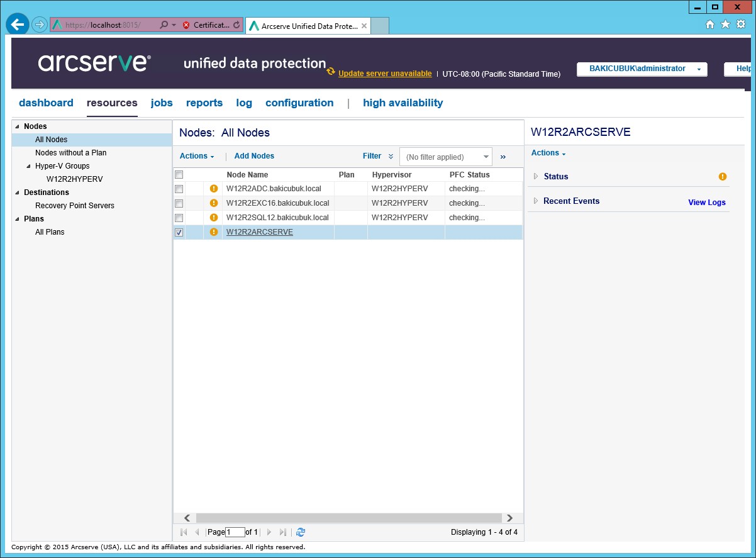Viewport: 756px width, 558px height.
Task: Click the Add Nodes link
Action: pyautogui.click(x=254, y=156)
